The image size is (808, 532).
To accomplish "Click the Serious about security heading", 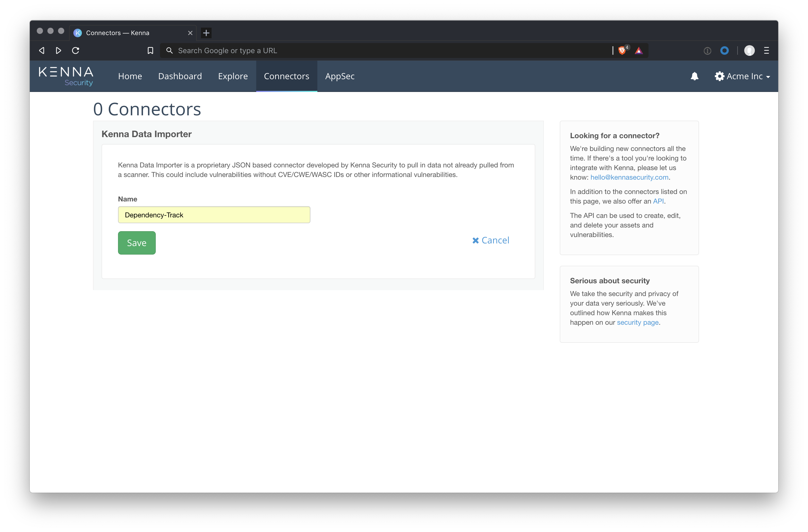I will 610,281.
